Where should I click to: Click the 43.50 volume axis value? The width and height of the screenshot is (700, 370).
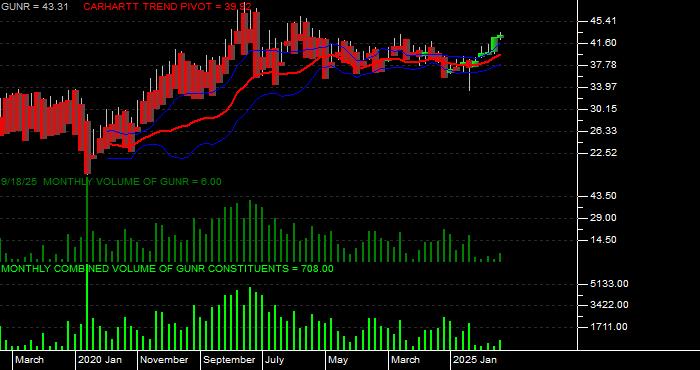[x=603, y=196]
